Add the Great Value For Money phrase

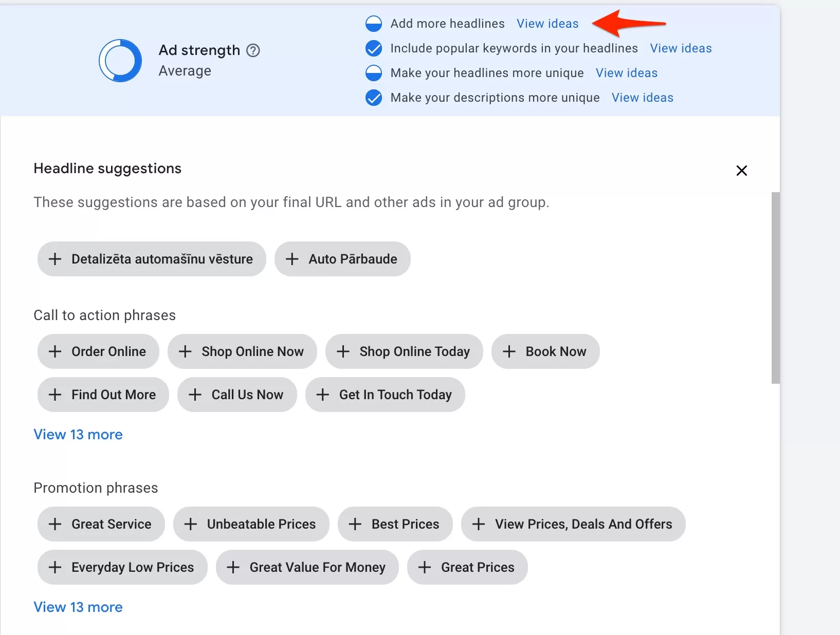point(307,567)
